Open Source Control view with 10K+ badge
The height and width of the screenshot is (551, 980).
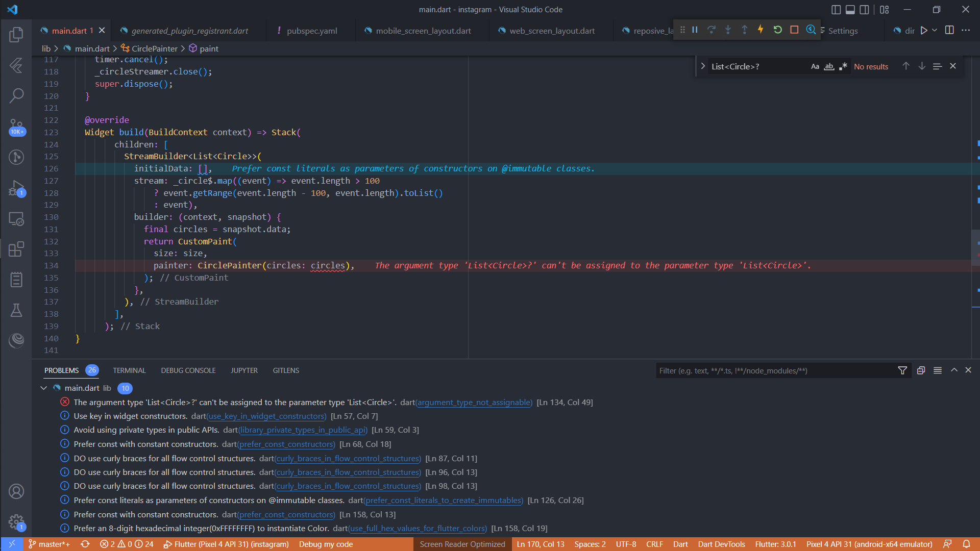(16, 127)
